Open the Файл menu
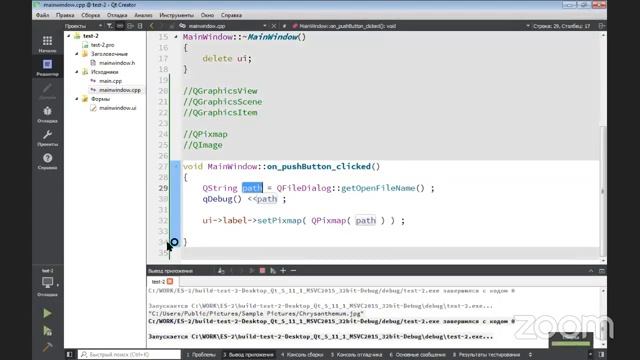 pyautogui.click(x=42, y=15)
